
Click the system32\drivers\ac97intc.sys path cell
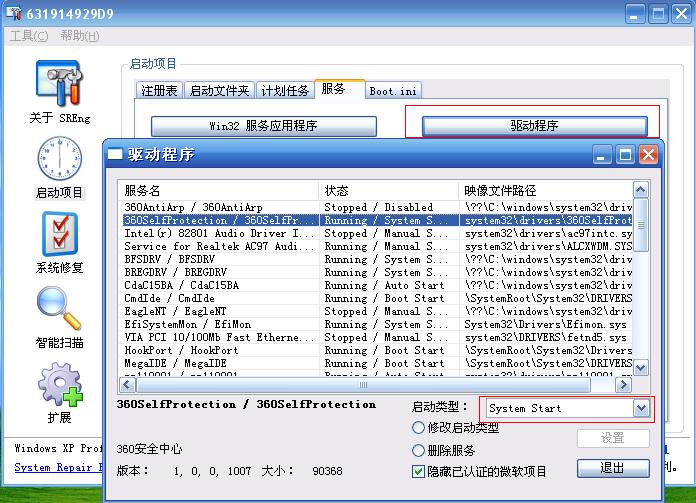click(x=548, y=234)
